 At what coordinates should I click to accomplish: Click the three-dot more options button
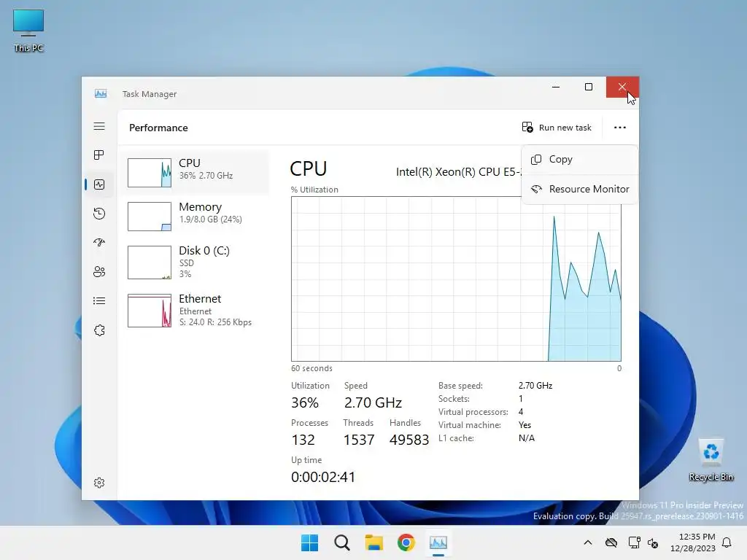620,127
